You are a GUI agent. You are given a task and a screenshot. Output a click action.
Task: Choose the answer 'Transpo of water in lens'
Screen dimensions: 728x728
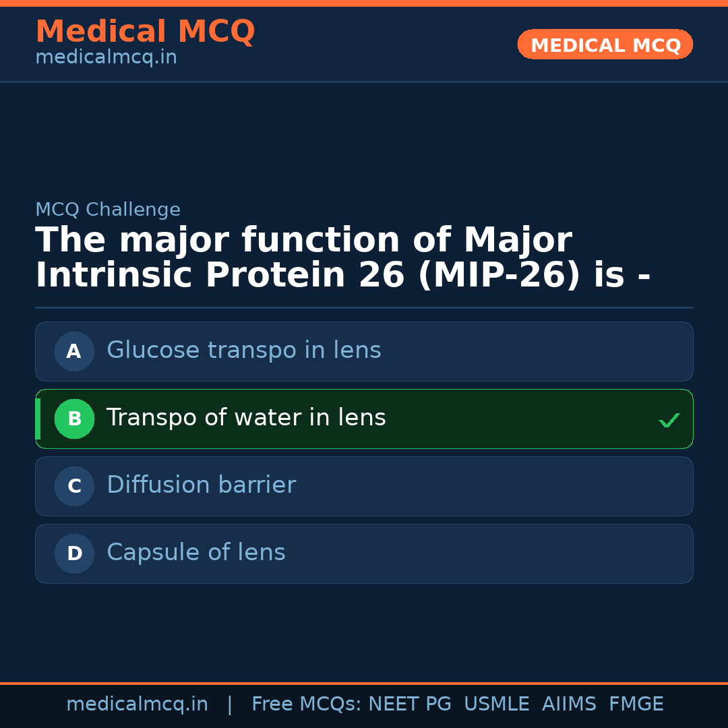246,418
